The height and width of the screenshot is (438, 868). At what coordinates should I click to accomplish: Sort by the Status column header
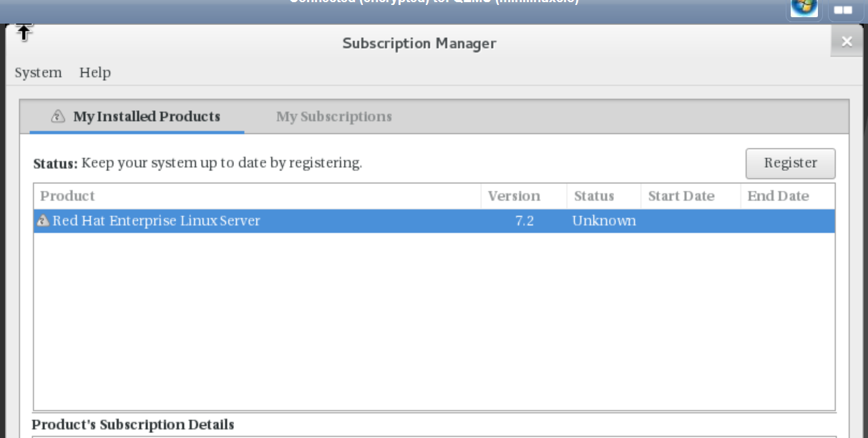(603, 196)
